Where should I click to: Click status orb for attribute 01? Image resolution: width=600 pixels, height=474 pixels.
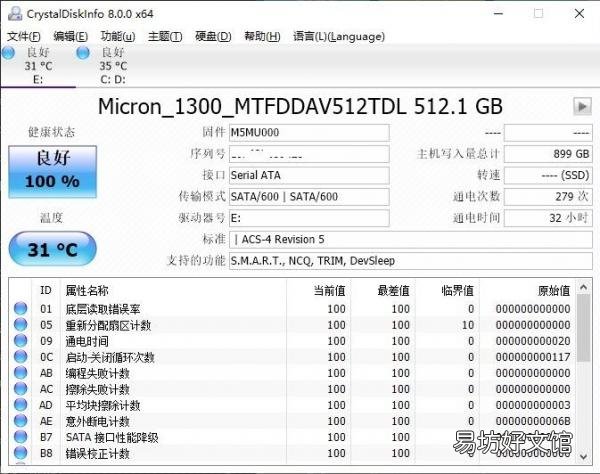(20, 309)
